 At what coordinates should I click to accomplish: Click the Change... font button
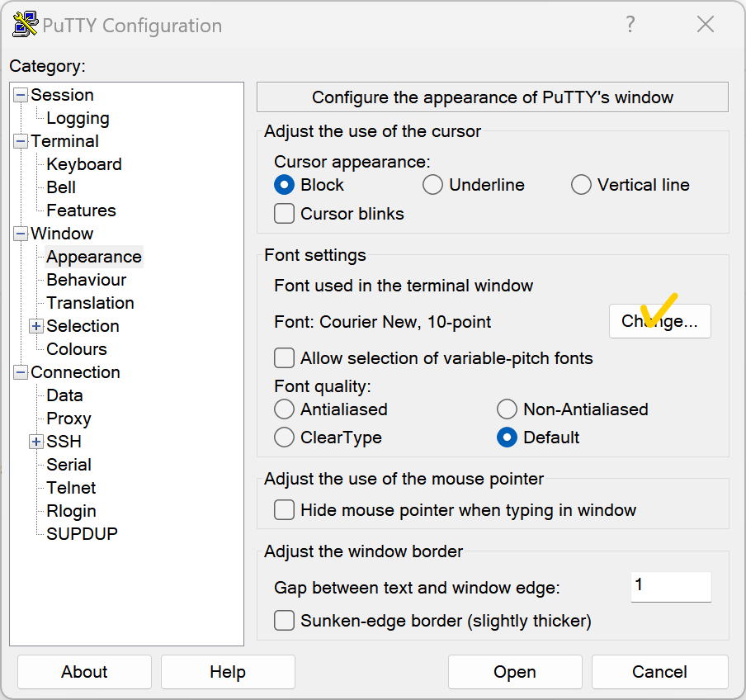click(x=660, y=321)
